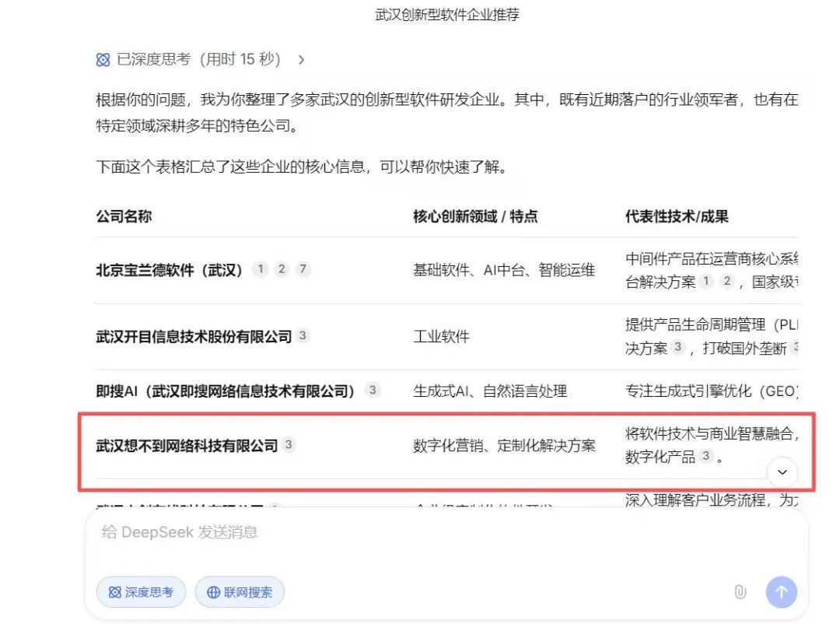Open citation badge 7 after 北京宝兰德软件（武汉）
This screenshot has width=840, height=624.
(303, 268)
